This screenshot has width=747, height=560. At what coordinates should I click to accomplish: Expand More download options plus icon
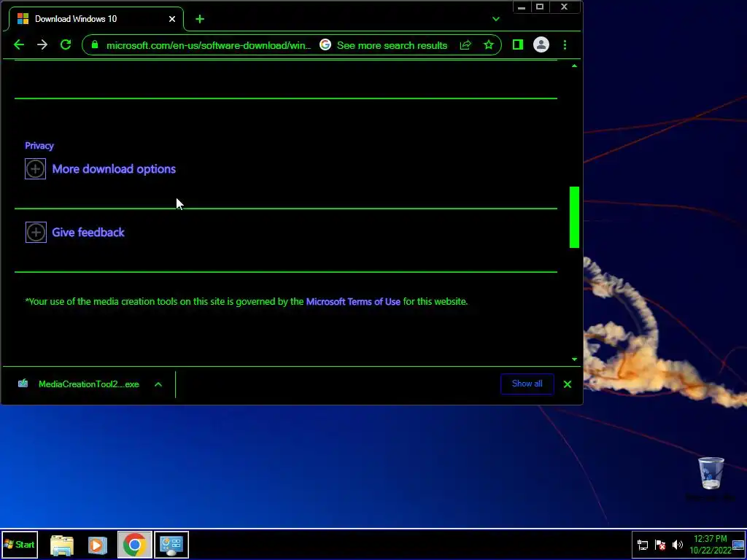point(35,168)
